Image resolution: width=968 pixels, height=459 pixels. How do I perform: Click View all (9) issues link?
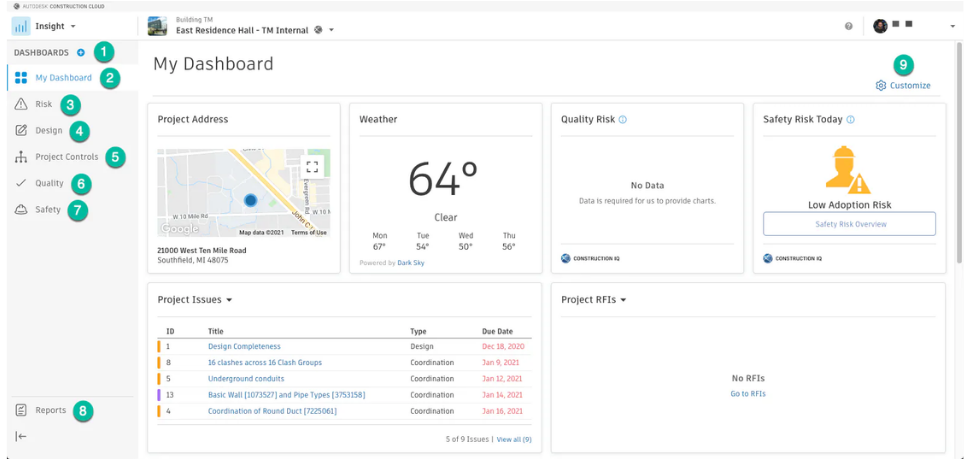click(514, 440)
